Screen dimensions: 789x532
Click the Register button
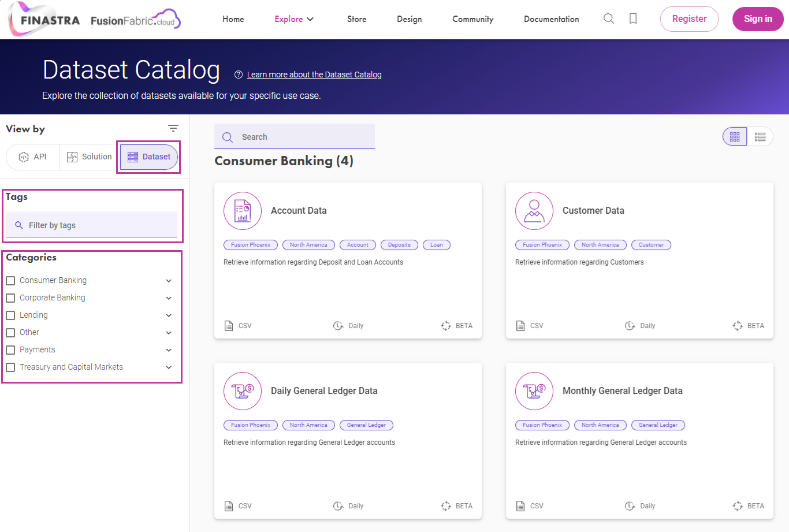pyautogui.click(x=689, y=19)
